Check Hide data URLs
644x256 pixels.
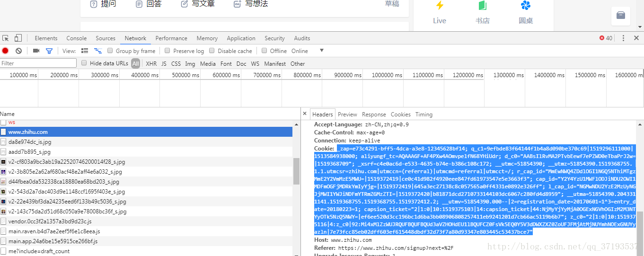point(84,63)
